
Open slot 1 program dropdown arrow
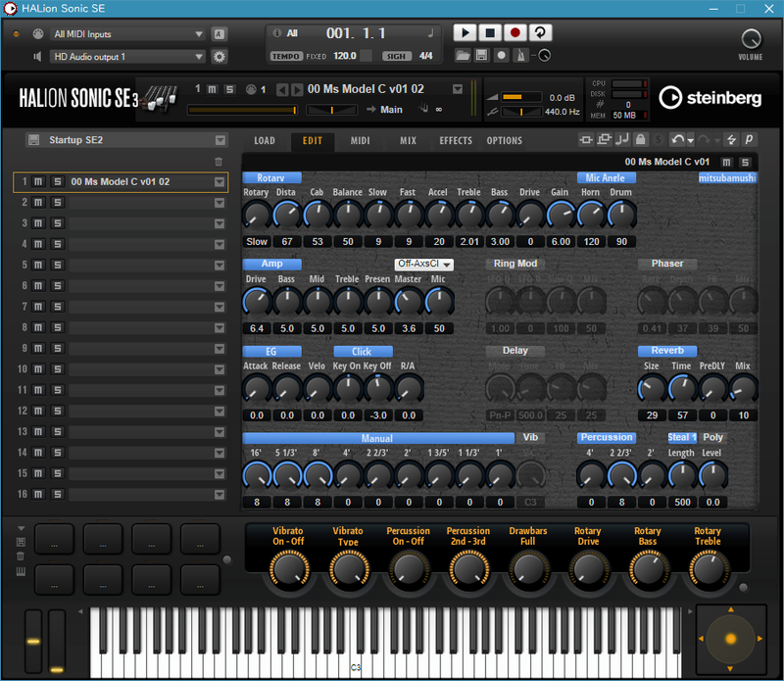click(219, 182)
